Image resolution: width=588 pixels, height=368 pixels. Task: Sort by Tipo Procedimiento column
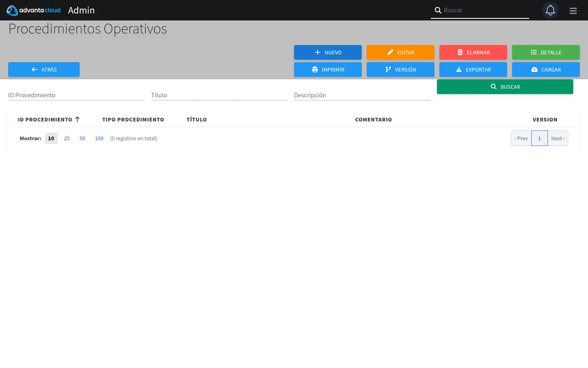tap(133, 120)
